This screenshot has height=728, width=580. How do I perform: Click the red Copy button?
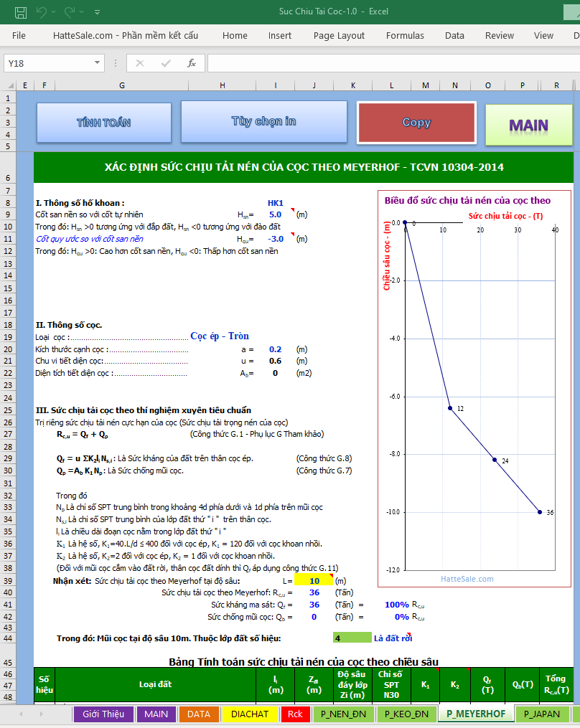coord(416,123)
